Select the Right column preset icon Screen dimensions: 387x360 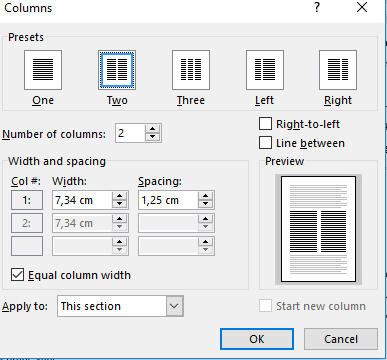tap(338, 70)
